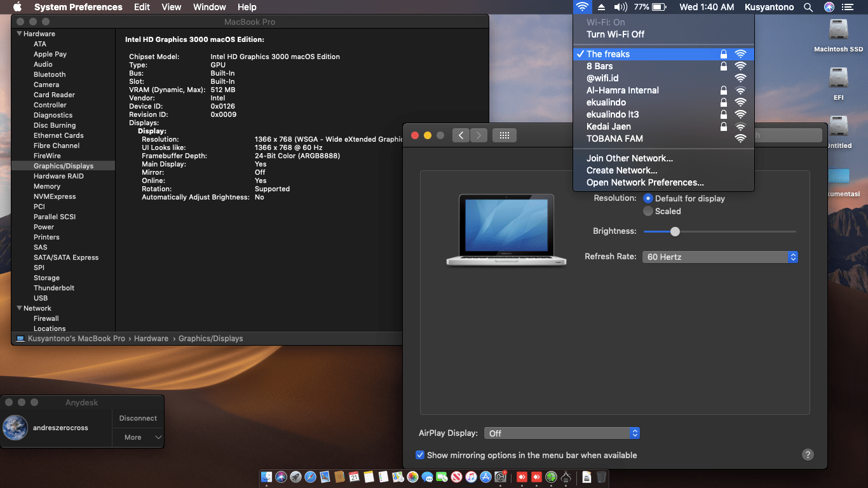Viewport: 868px width, 488px height.
Task: Open FaceTime from the Dock
Action: 442,477
